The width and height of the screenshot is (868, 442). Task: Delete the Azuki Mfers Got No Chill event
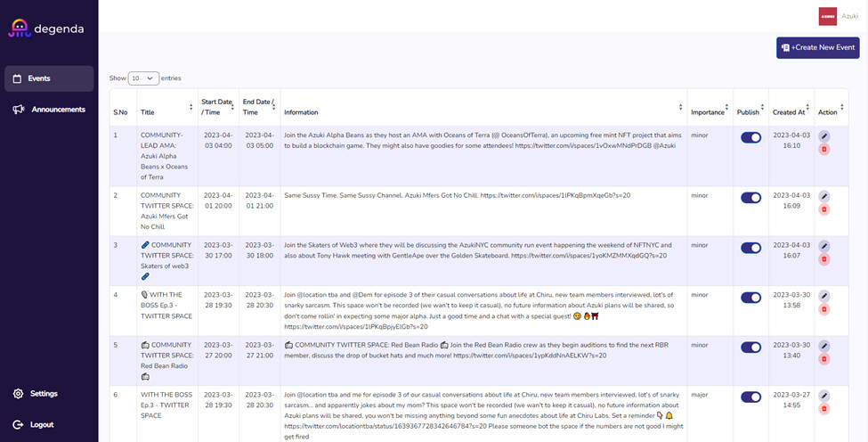pos(824,209)
